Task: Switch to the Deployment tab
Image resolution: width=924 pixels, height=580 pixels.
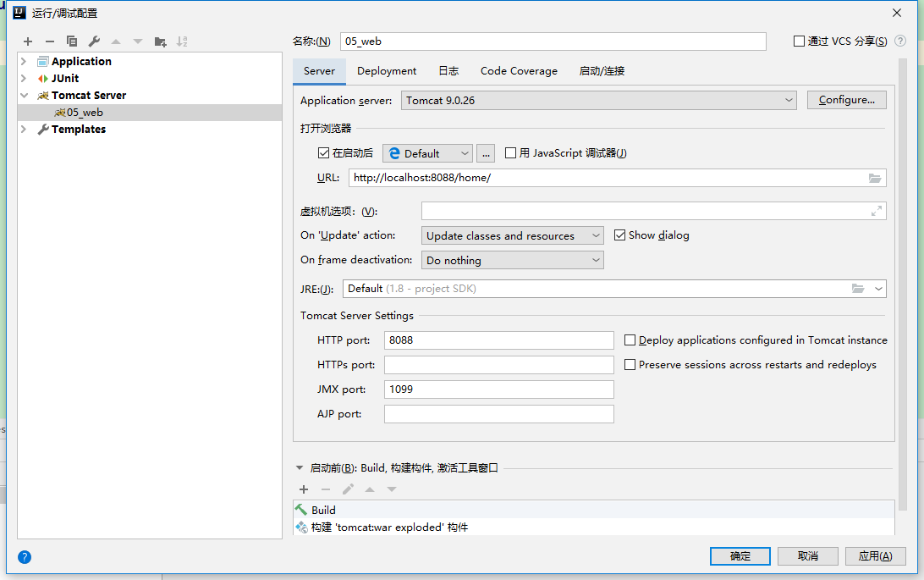Action: click(x=387, y=71)
